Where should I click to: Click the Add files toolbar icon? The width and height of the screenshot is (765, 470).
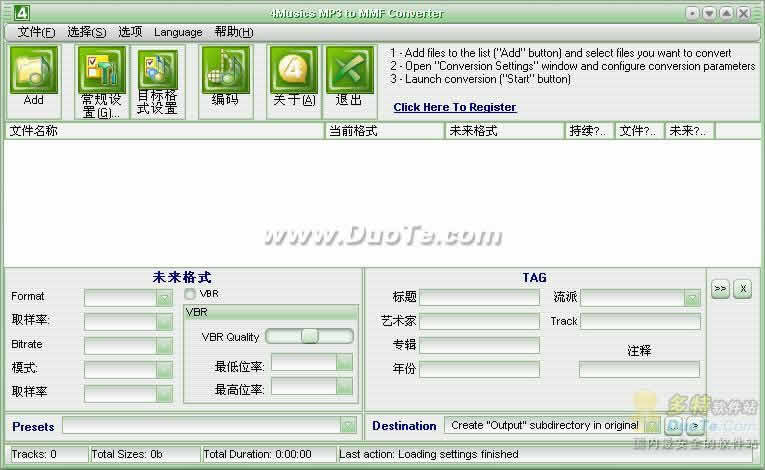click(x=34, y=70)
